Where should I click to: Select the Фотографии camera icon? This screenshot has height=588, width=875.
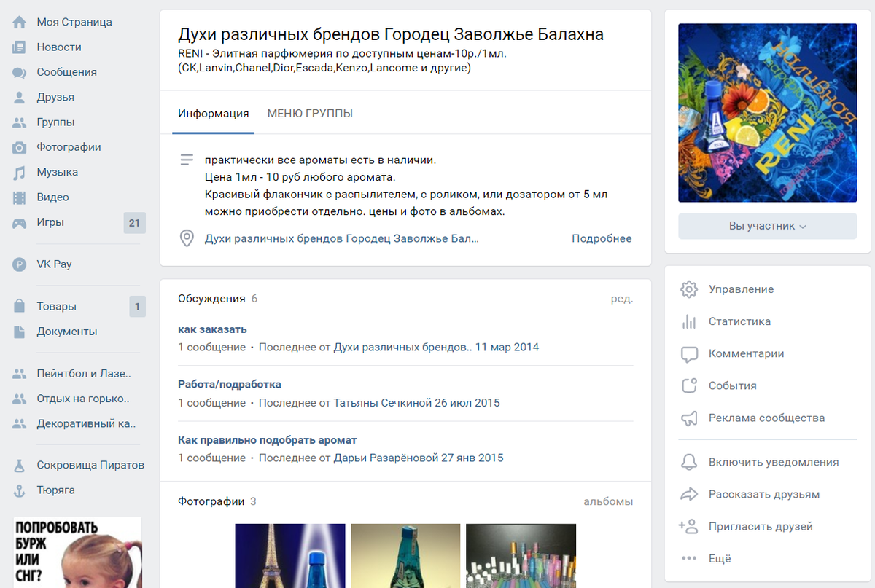pyautogui.click(x=20, y=147)
